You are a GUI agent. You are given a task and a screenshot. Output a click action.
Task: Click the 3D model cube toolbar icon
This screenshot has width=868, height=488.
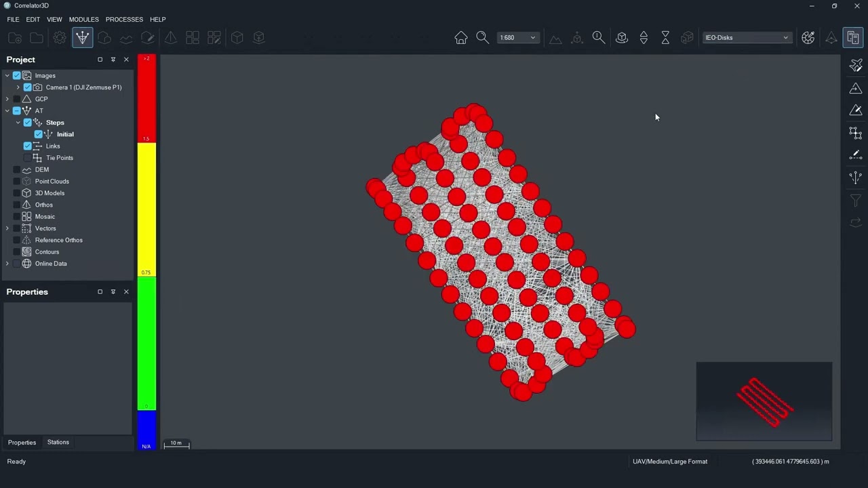point(237,38)
